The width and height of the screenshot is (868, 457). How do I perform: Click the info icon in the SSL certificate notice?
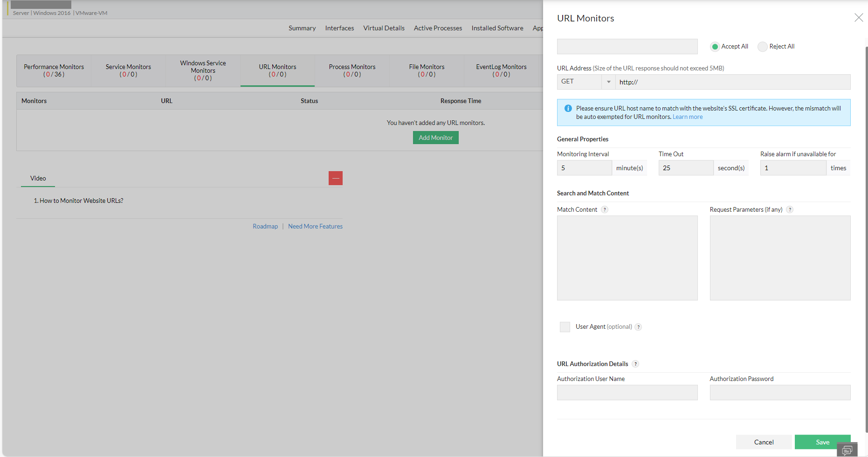(568, 108)
